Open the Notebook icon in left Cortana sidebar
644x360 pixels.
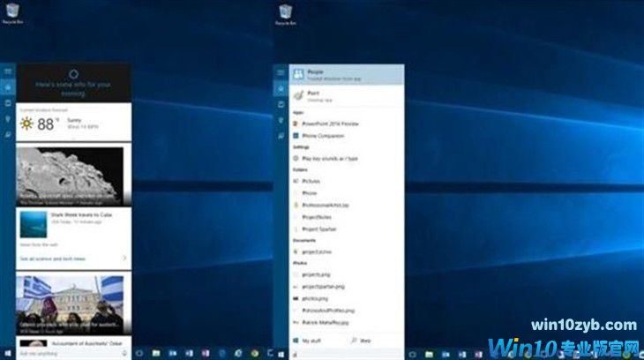coord(7,102)
